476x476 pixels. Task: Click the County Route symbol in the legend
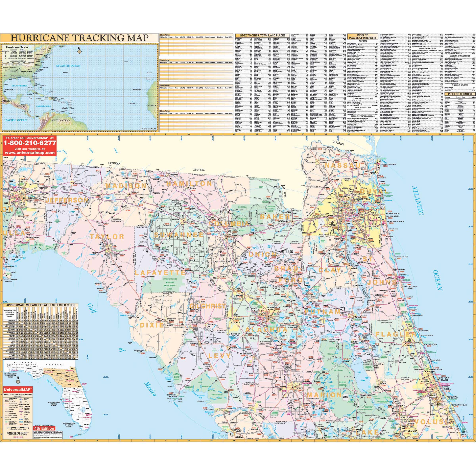point(21,407)
